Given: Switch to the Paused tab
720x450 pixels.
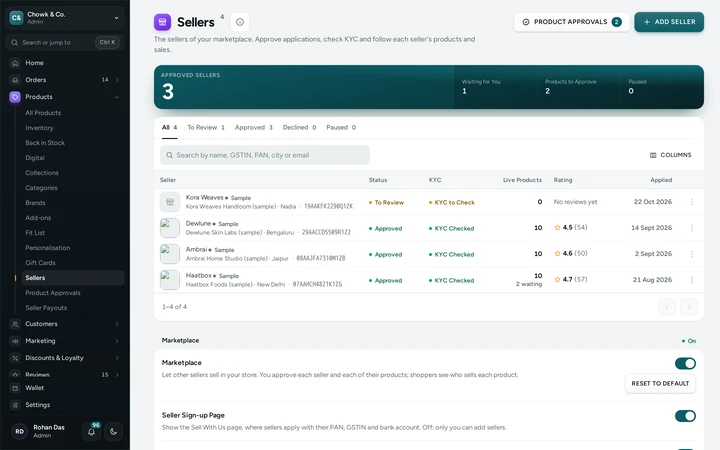Looking at the screenshot, I should [x=341, y=128].
